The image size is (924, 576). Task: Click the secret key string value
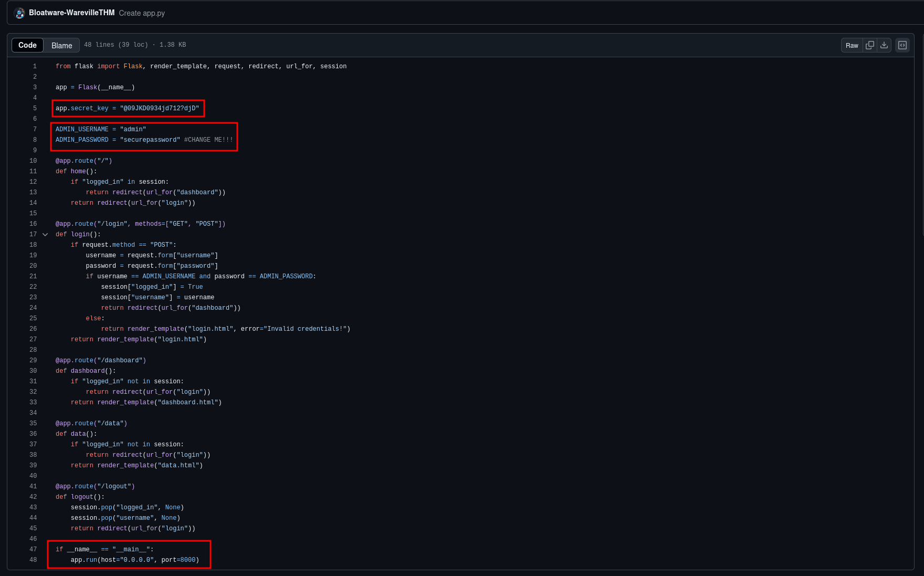point(160,109)
